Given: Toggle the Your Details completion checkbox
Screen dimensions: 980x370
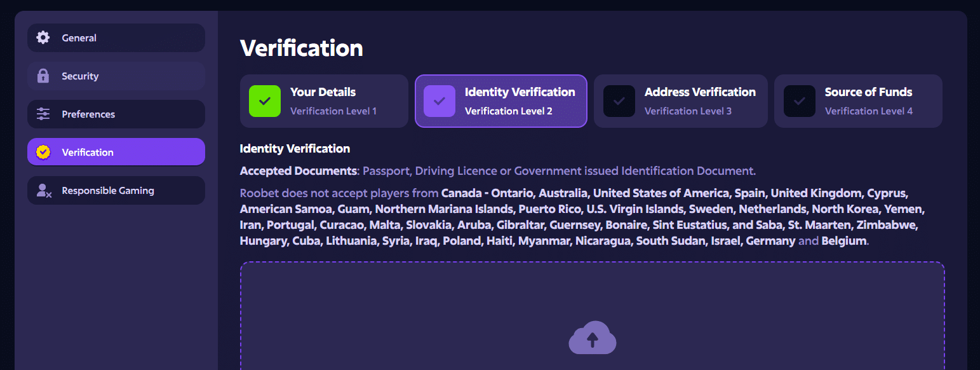Looking at the screenshot, I should point(265,100).
